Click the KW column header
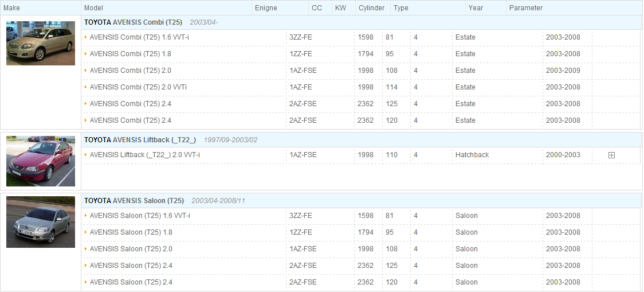The image size is (644, 292). (340, 8)
